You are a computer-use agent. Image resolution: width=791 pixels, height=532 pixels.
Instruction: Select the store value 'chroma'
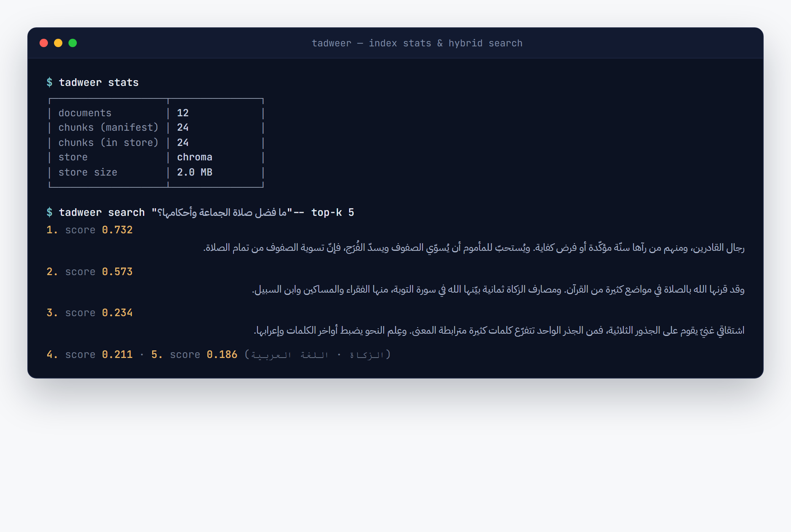195,157
